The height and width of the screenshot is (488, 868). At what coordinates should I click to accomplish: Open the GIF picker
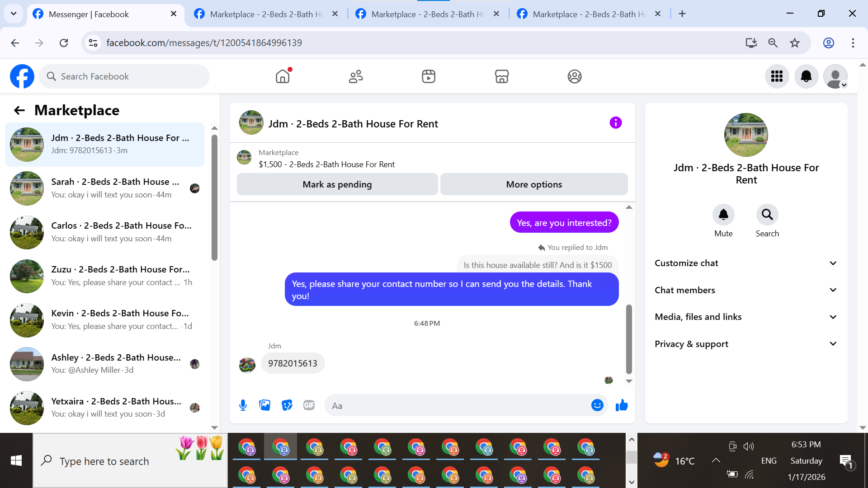coord(309,405)
